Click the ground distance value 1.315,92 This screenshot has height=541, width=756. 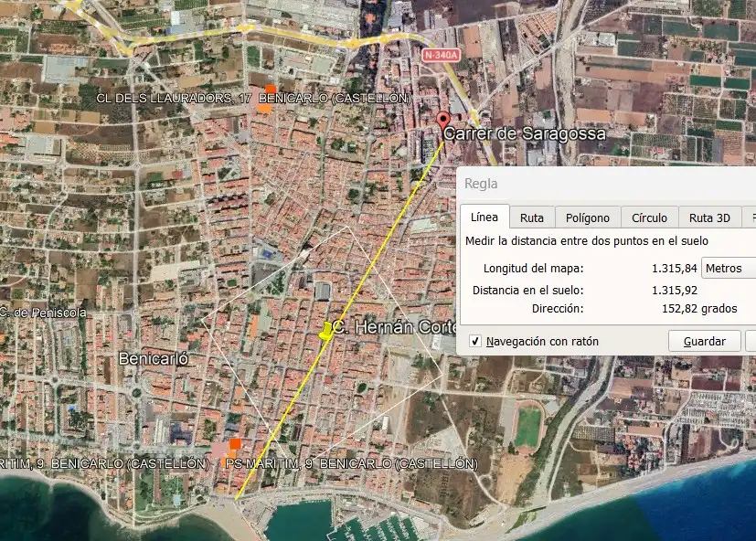coord(674,291)
